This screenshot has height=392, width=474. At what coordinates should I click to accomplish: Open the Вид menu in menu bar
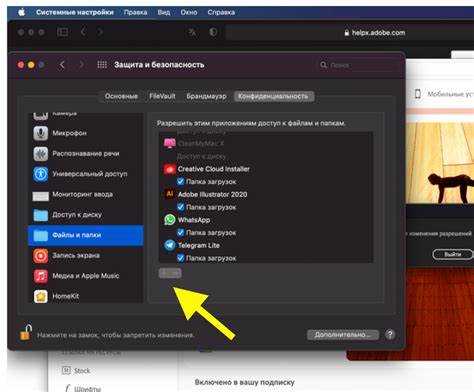pos(164,13)
